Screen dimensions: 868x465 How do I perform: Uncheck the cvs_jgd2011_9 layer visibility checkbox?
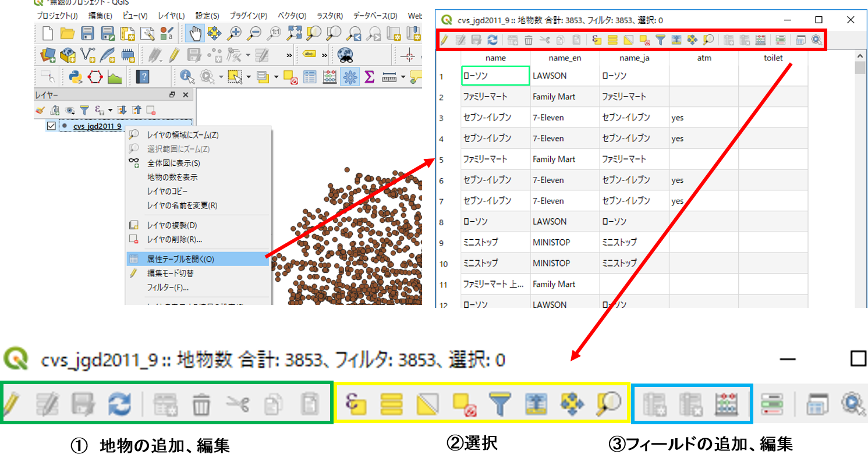coord(51,126)
